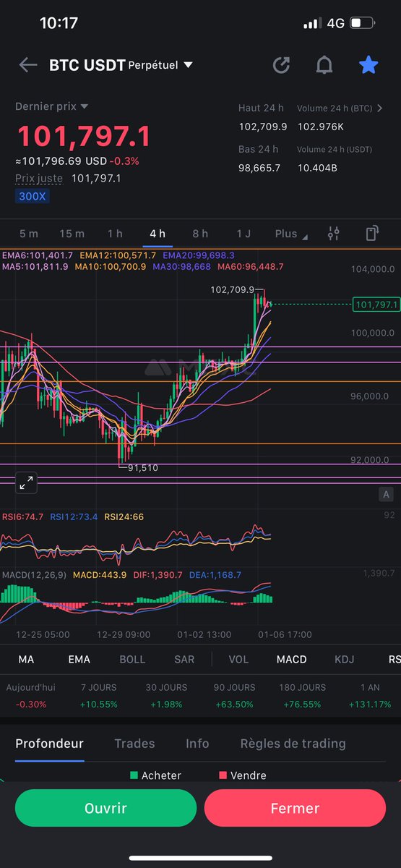
Task: Tap the battery icon in status bar
Action: click(x=361, y=23)
